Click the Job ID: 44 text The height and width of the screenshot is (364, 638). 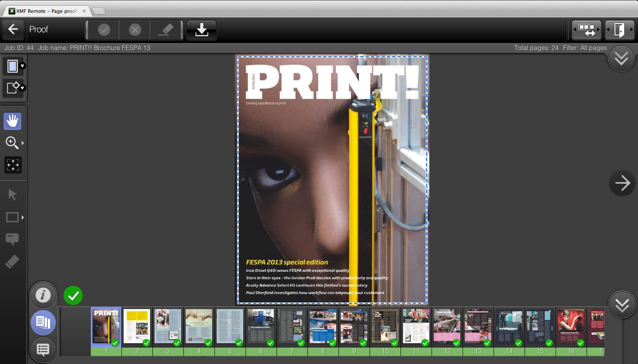[19, 48]
